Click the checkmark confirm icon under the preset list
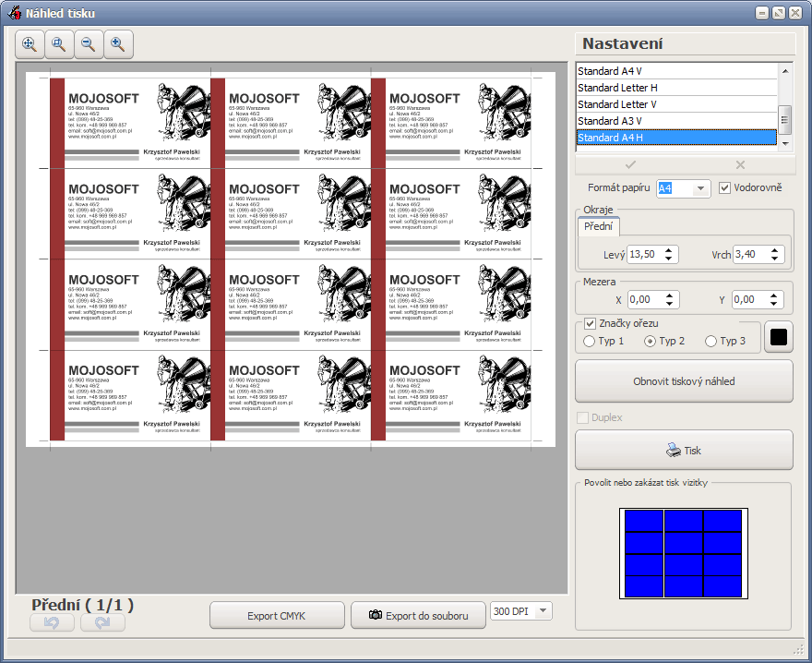812x663 pixels. 630,165
